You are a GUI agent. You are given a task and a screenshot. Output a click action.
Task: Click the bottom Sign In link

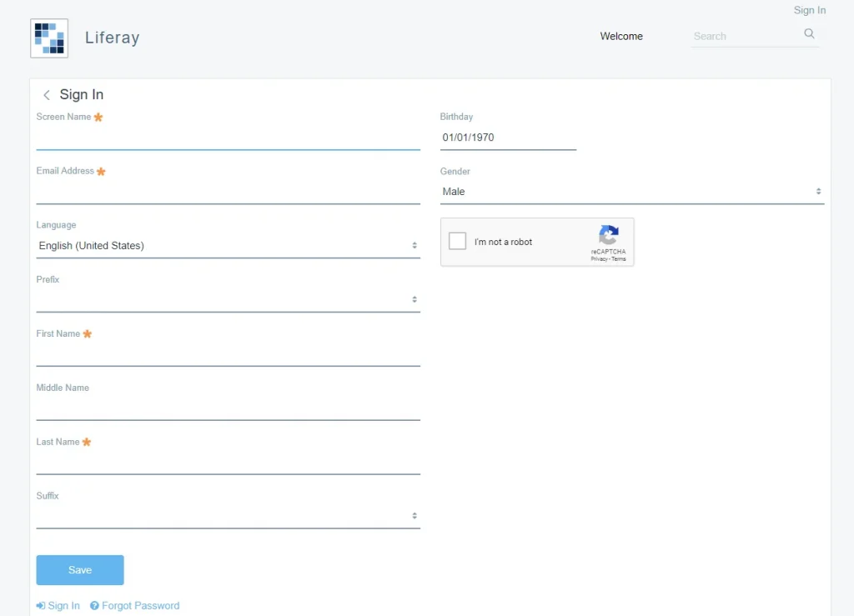click(x=62, y=605)
